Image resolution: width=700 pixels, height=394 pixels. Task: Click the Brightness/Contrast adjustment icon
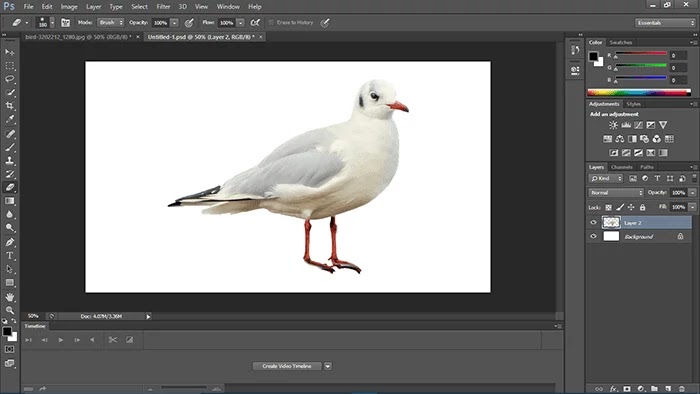[614, 125]
